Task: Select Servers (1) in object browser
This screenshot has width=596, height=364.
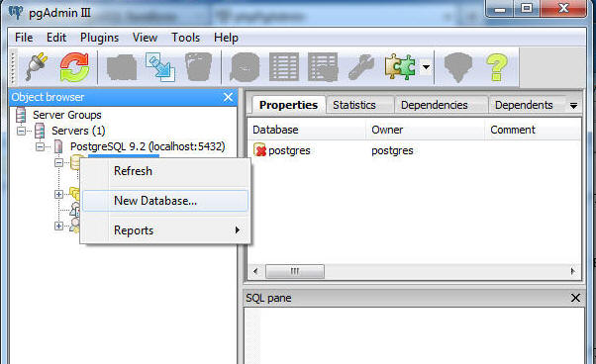Action: 78,131
